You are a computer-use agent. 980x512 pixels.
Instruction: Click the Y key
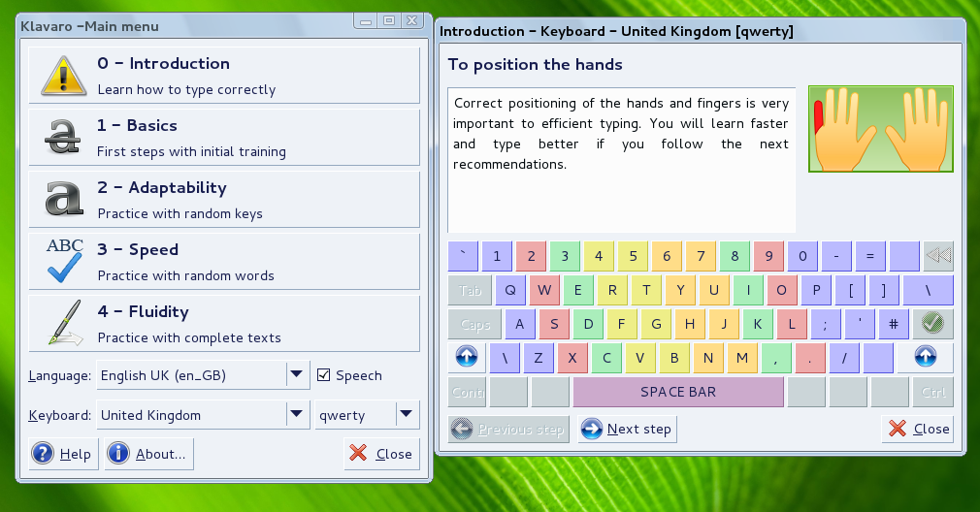click(680, 290)
